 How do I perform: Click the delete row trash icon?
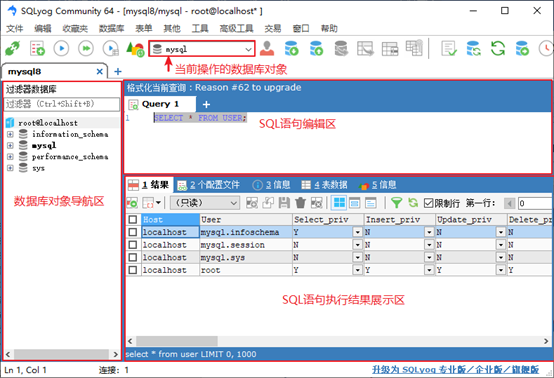coord(300,203)
